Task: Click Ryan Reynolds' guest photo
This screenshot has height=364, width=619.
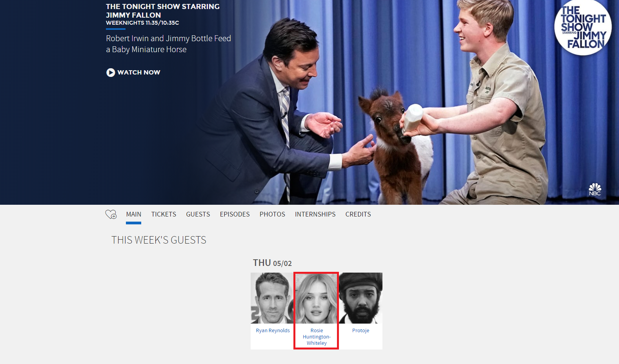Action: pyautogui.click(x=272, y=298)
